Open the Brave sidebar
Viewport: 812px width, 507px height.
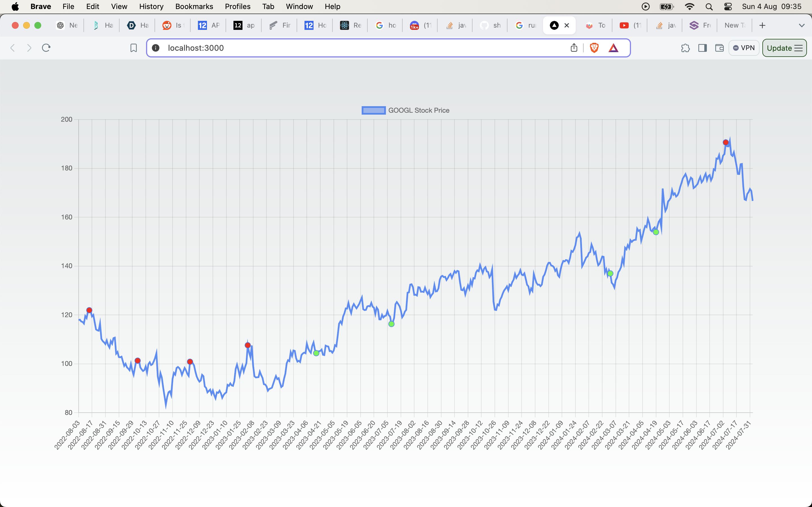[703, 48]
